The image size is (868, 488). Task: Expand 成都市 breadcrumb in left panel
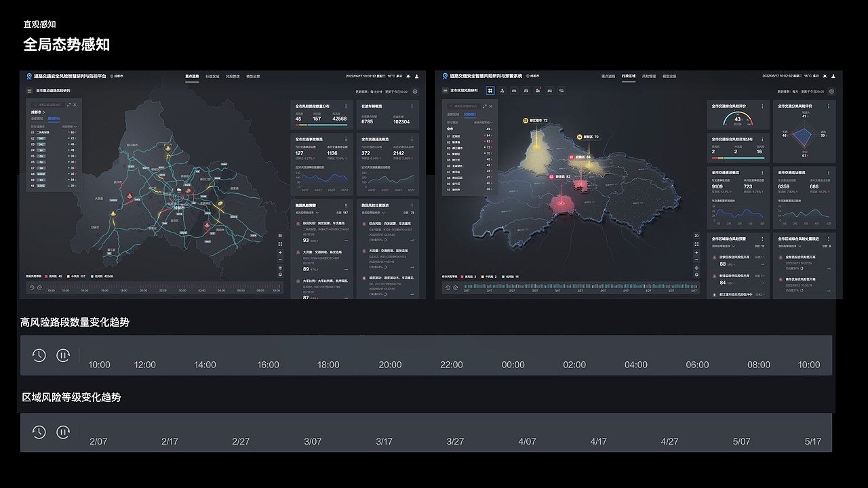click(x=38, y=113)
